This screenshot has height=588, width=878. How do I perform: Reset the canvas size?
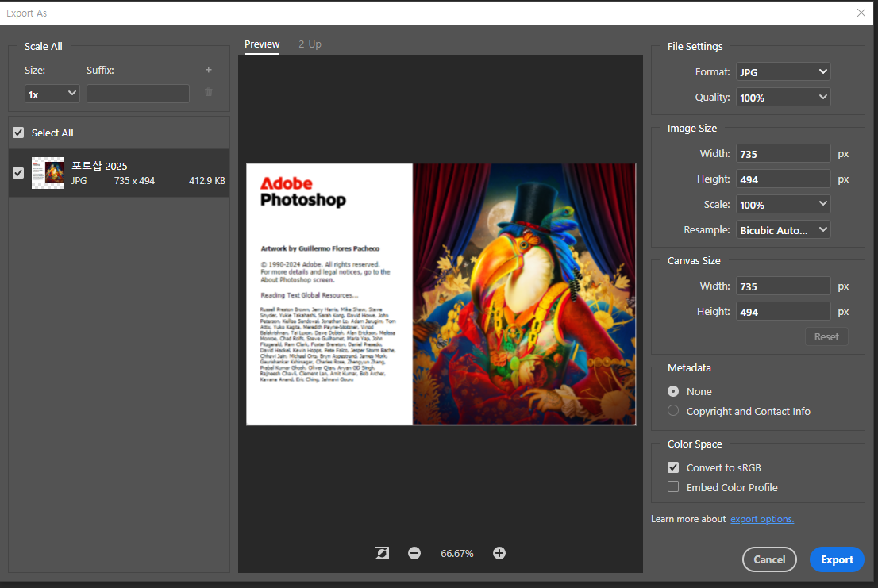pyautogui.click(x=826, y=336)
